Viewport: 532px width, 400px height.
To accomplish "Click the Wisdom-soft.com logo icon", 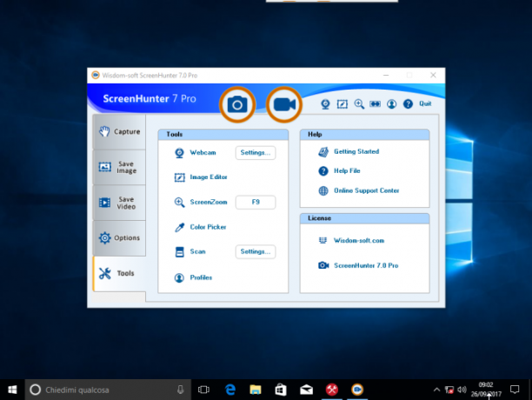I will coord(323,241).
